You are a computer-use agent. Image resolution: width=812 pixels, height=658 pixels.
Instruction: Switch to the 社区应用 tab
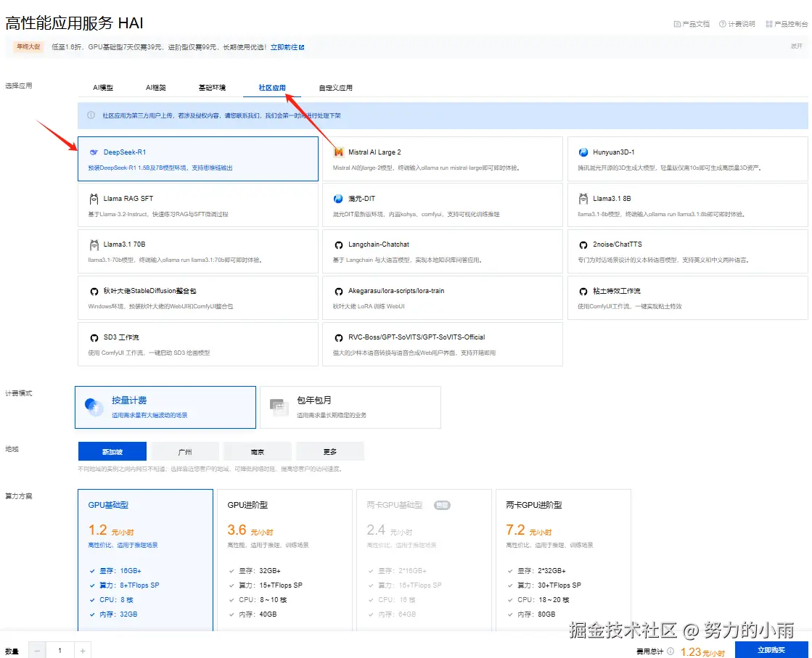tap(272, 88)
